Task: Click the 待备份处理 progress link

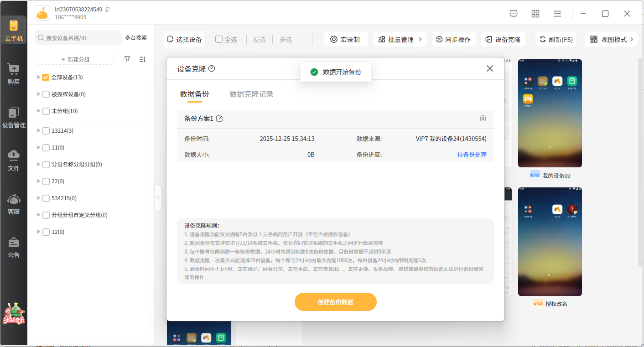Action: [472, 155]
